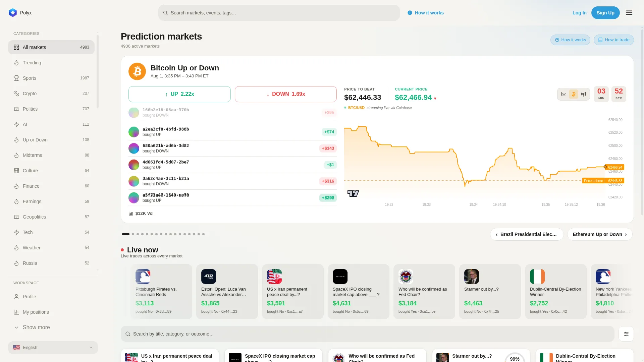Open the English language dropdown
Viewport: 644px width, 362px height.
click(x=53, y=348)
